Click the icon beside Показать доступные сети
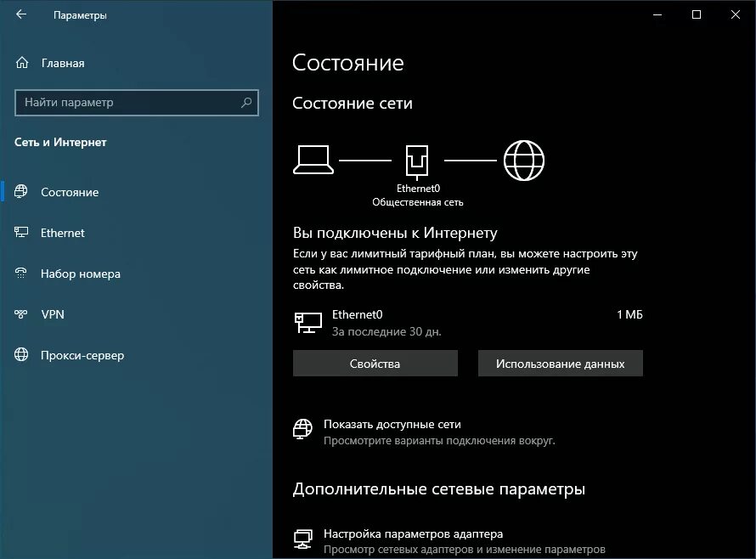This screenshot has width=756, height=559. 302,428
